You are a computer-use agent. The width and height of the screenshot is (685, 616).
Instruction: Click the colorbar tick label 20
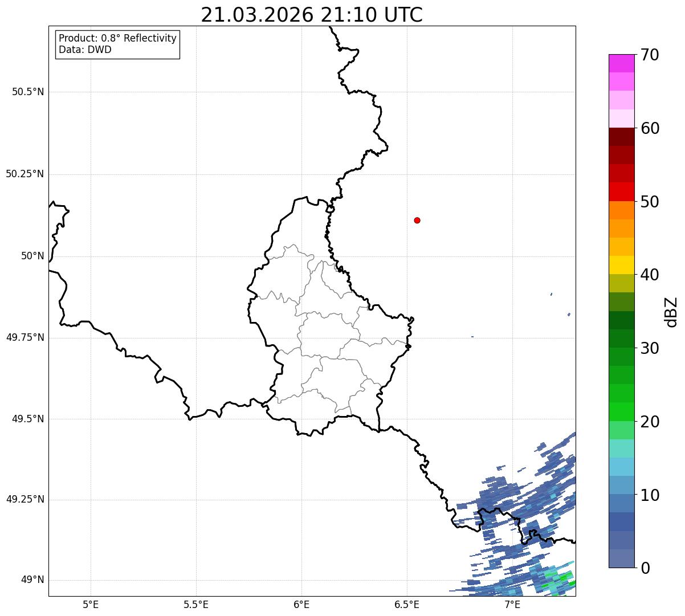650,422
